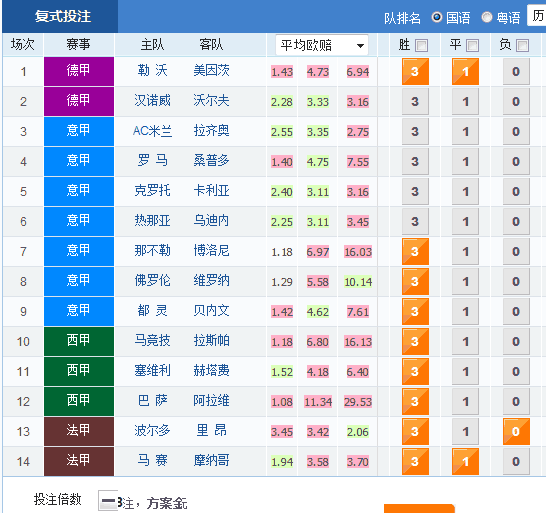Screen dimensions: 546x513
Task: Pick loss (0) for match 12 巴萨
Action: click(516, 401)
